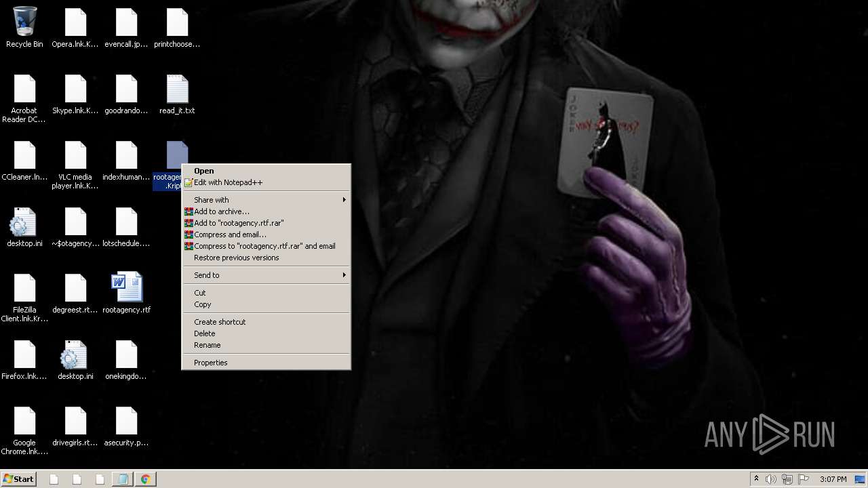This screenshot has height=488, width=868.
Task: Select the Firefox.lnk... desktop file
Action: pos(24,361)
